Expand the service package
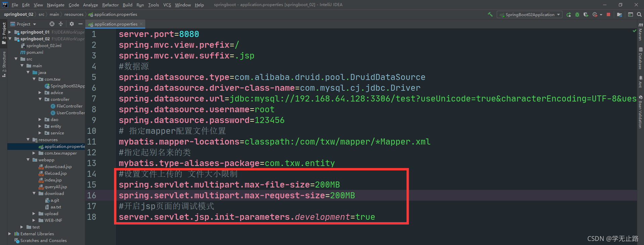This screenshot has height=245, width=644. tap(40, 133)
